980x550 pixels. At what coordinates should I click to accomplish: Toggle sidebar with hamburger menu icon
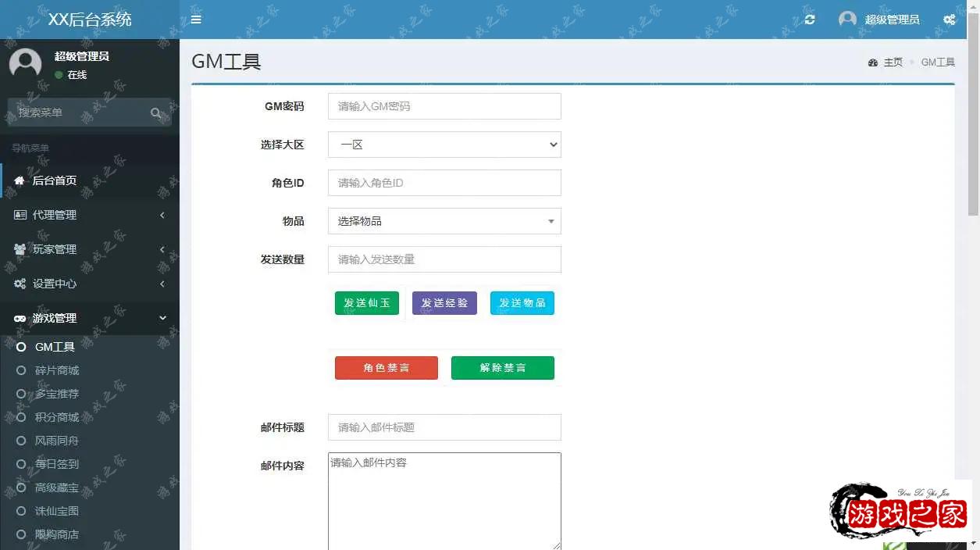pos(196,20)
